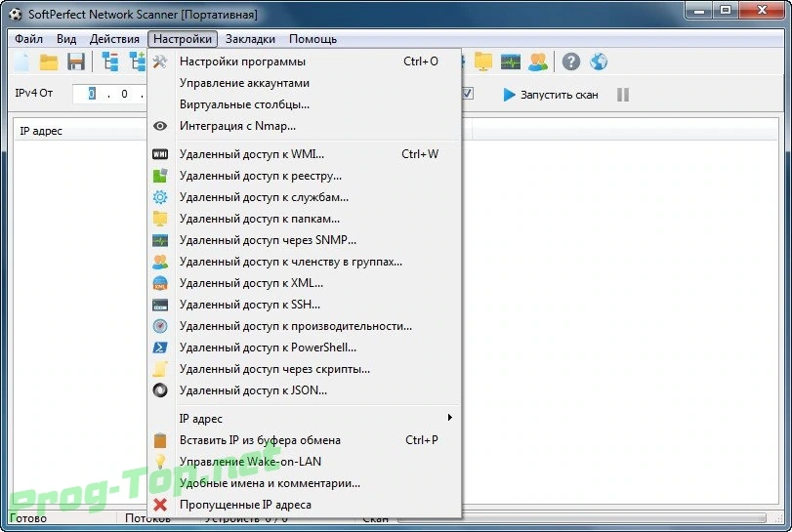Expand the IP адрес submenu arrow
792x532 pixels.
449,418
